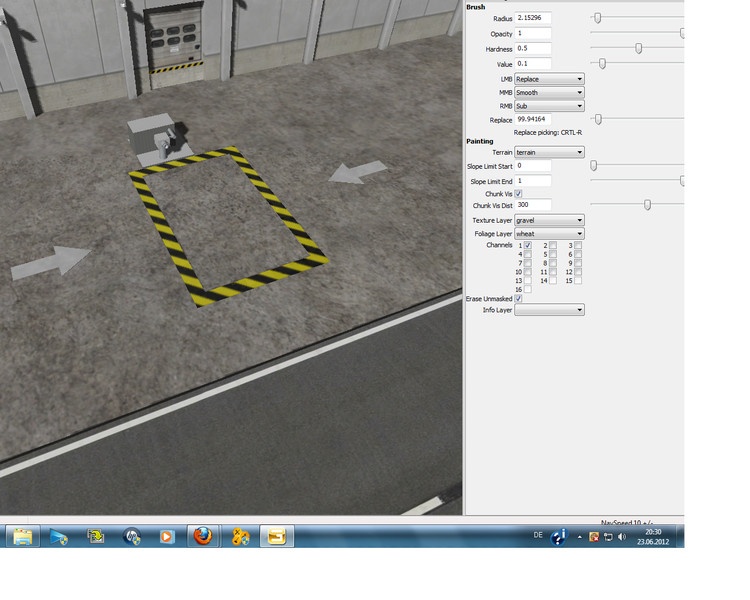Image resolution: width=750 pixels, height=600 pixels.
Task: Open the clock showing 20:30
Action: (653, 537)
